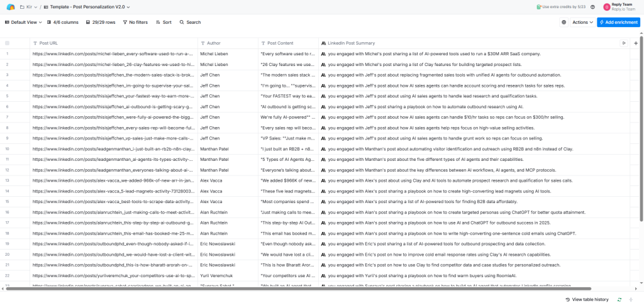Click the summary about '$10/hr tasks so reps can focus on $300/hr selling'

pos(446,118)
